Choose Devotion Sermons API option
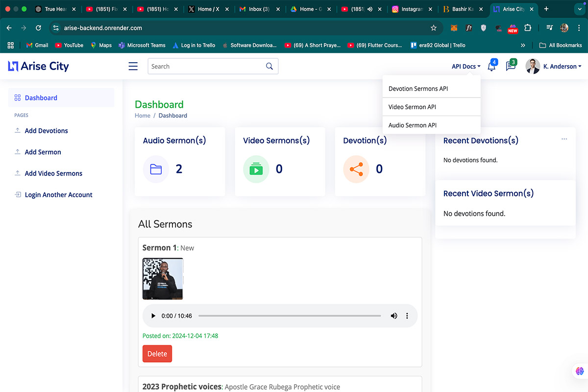Viewport: 588px width, 392px height. 418,89
